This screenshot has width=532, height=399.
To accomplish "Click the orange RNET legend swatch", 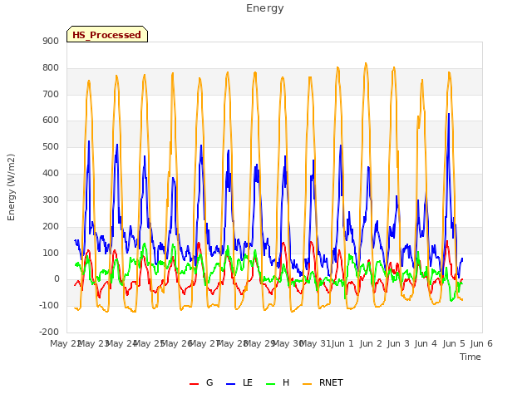I will 307,384.
